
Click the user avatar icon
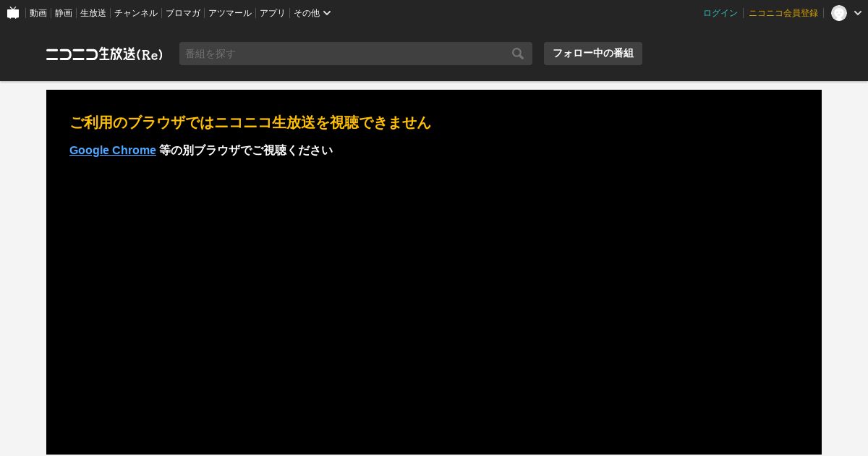839,13
